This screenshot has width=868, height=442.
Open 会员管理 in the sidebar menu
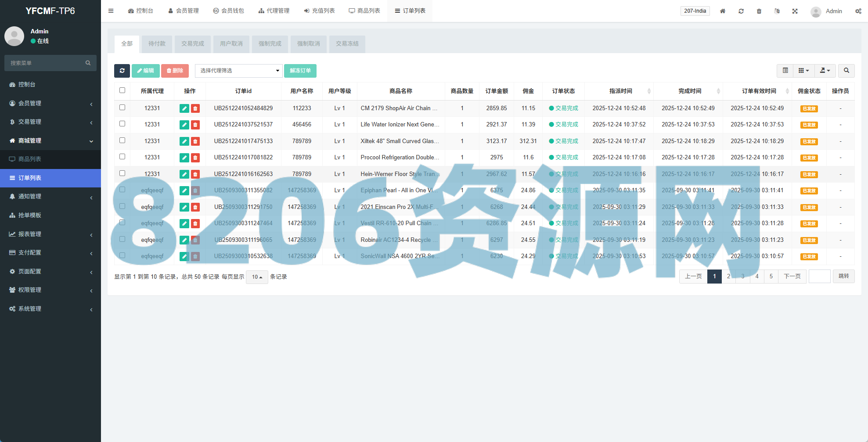50,103
